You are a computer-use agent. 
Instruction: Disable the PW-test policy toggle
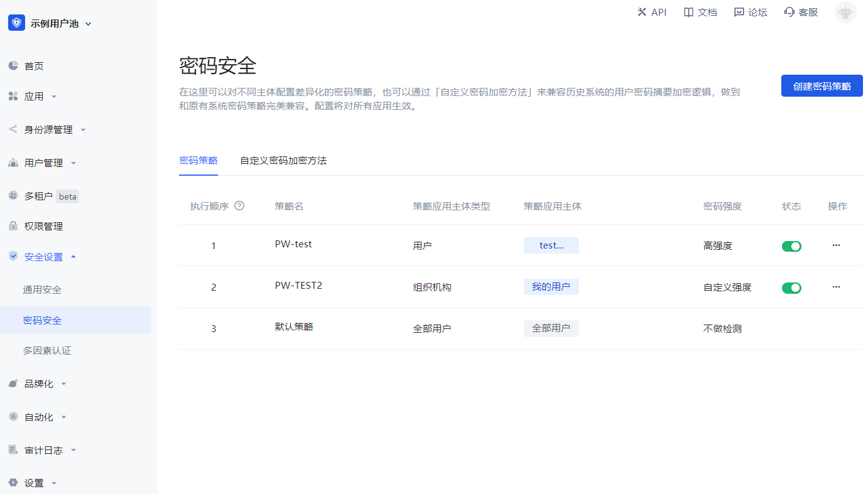(x=791, y=246)
